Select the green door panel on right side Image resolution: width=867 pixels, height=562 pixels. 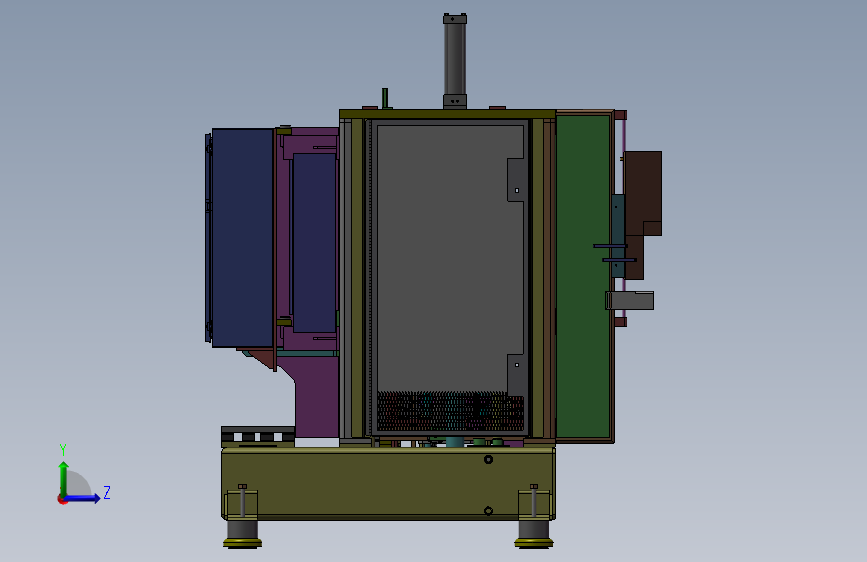click(x=583, y=277)
